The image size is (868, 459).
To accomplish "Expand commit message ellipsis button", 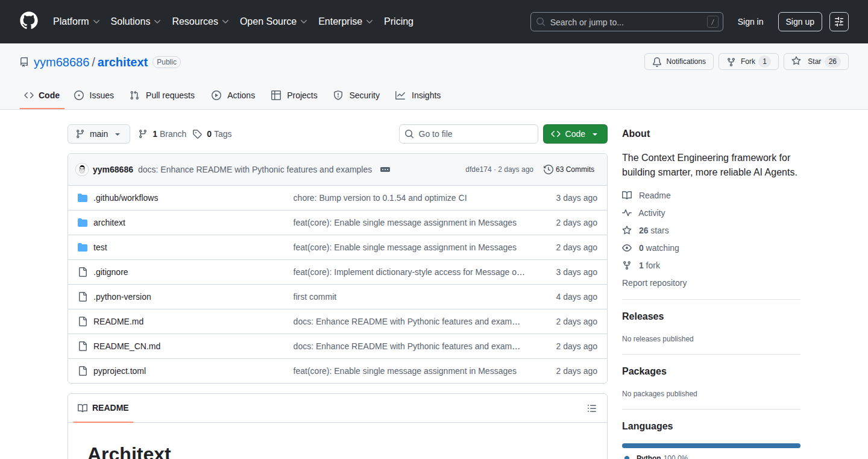I will click(385, 169).
